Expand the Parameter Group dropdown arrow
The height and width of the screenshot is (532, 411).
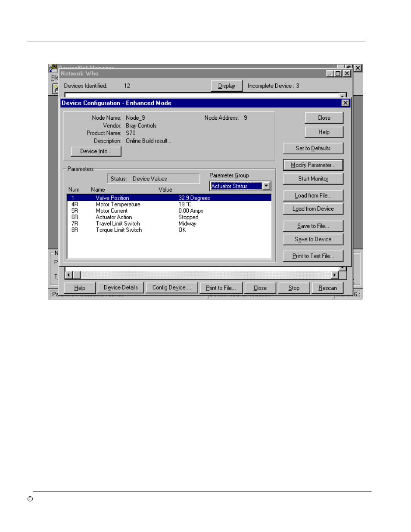tap(266, 186)
